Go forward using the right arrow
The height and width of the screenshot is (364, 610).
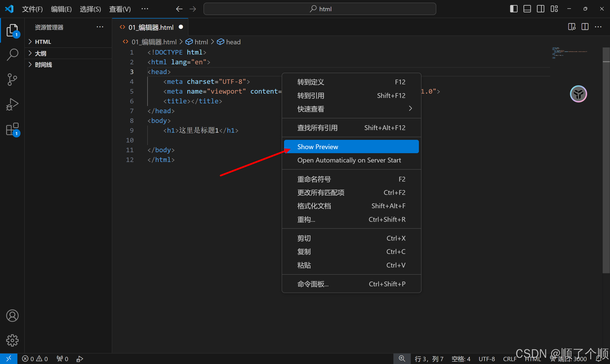point(193,9)
